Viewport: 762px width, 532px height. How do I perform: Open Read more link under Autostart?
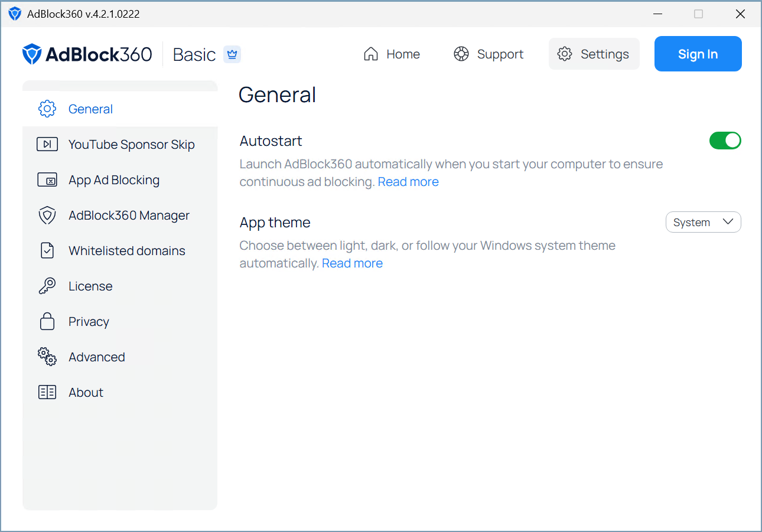408,182
